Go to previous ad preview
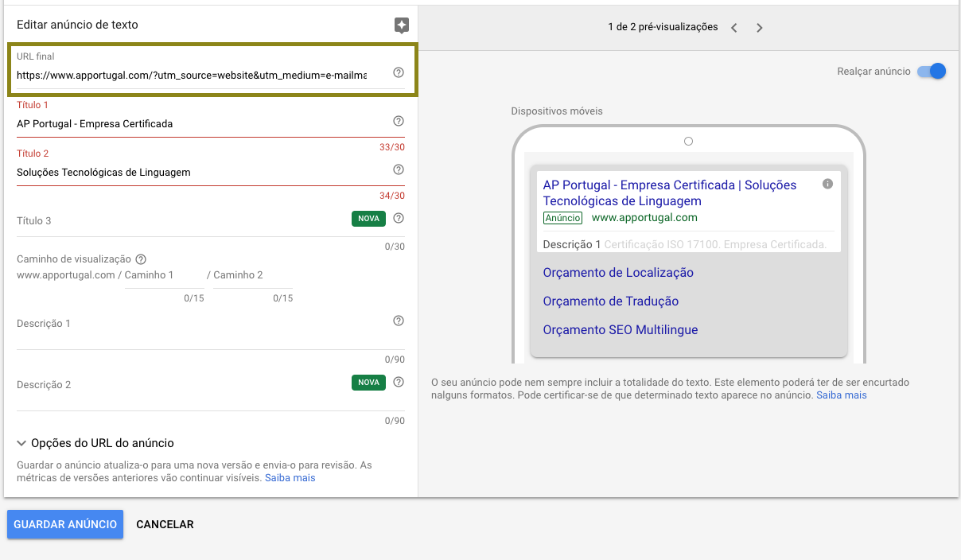Viewport: 961px width, 560px height. 733,28
